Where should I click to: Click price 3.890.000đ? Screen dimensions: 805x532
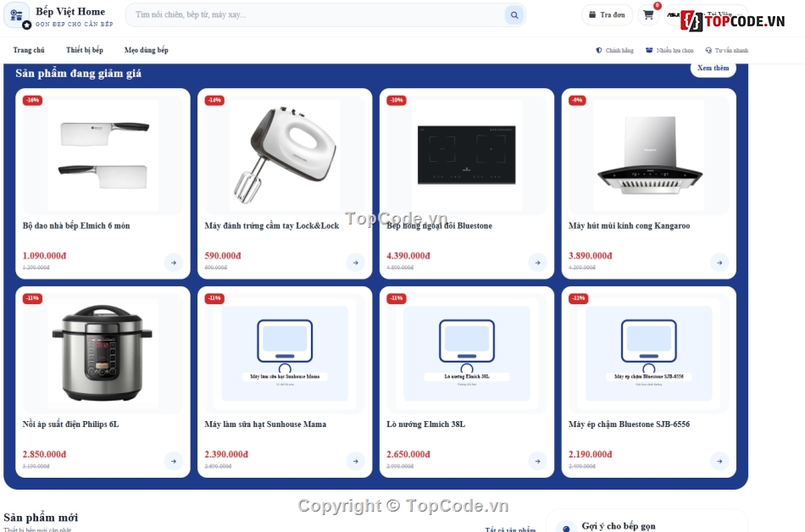(591, 256)
